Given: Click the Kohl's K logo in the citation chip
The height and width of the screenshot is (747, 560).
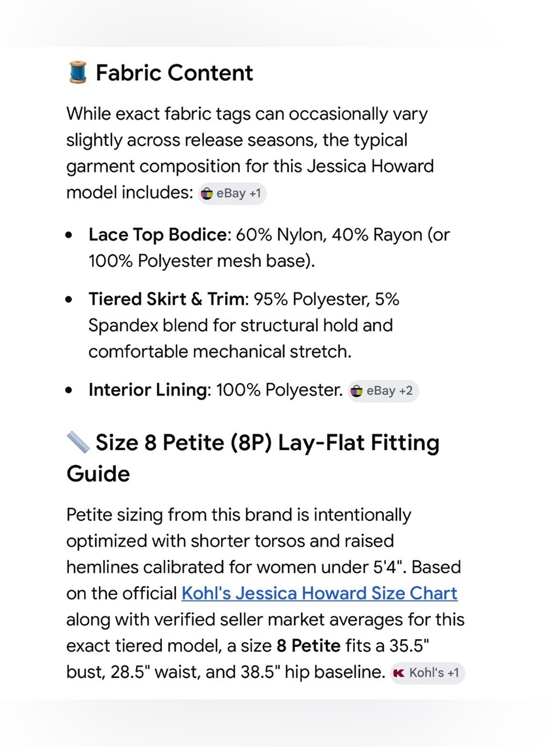Looking at the screenshot, I should pos(399,673).
